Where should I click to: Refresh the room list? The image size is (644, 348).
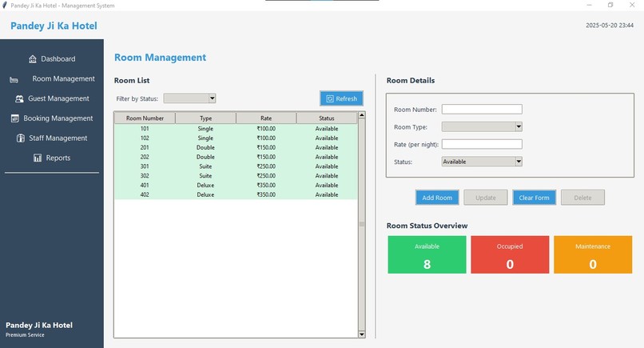point(341,98)
